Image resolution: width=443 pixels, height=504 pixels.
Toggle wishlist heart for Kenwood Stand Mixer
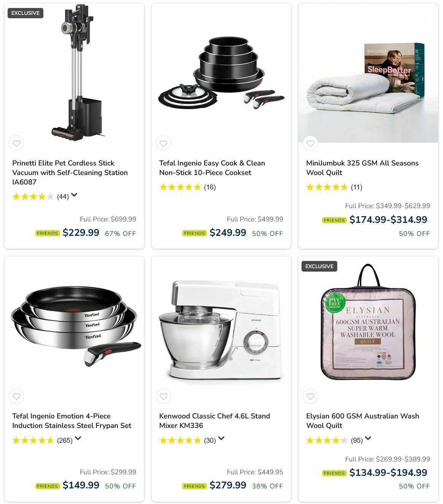click(164, 396)
